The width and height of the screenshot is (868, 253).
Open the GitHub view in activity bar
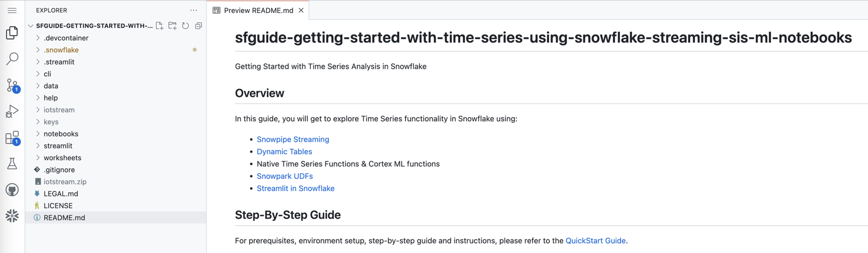click(x=12, y=190)
